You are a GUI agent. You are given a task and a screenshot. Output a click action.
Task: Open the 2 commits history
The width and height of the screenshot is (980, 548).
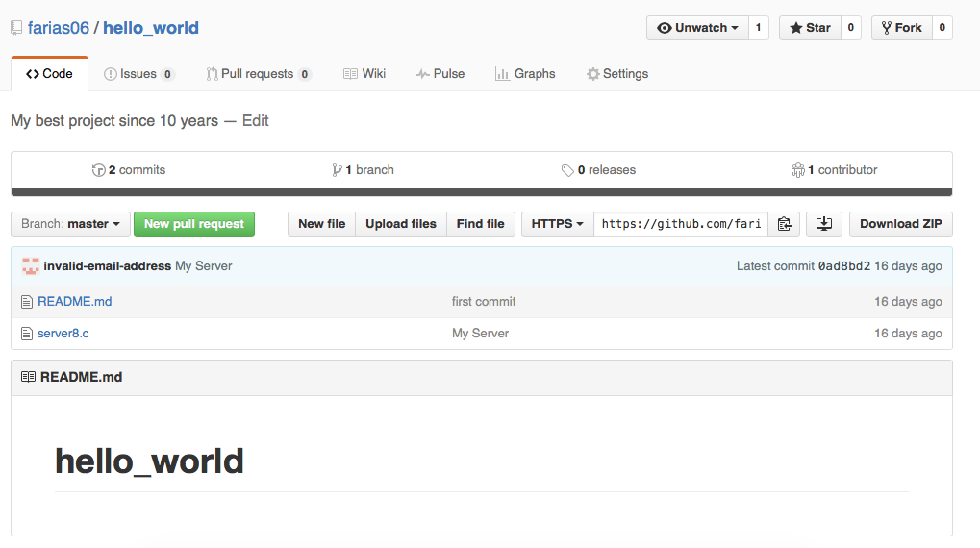[129, 170]
